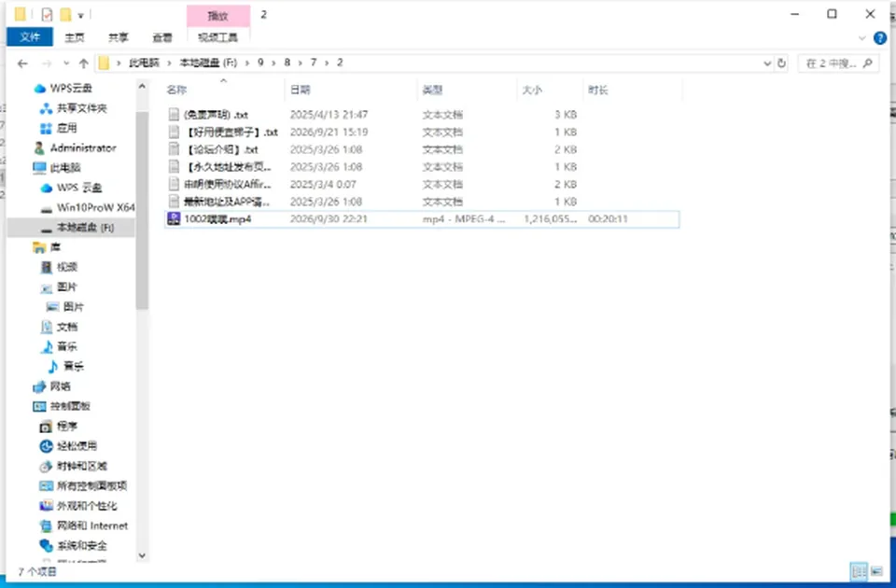This screenshot has height=588, width=896.
Task: Go up one folder level arrow
Action: [x=84, y=63]
